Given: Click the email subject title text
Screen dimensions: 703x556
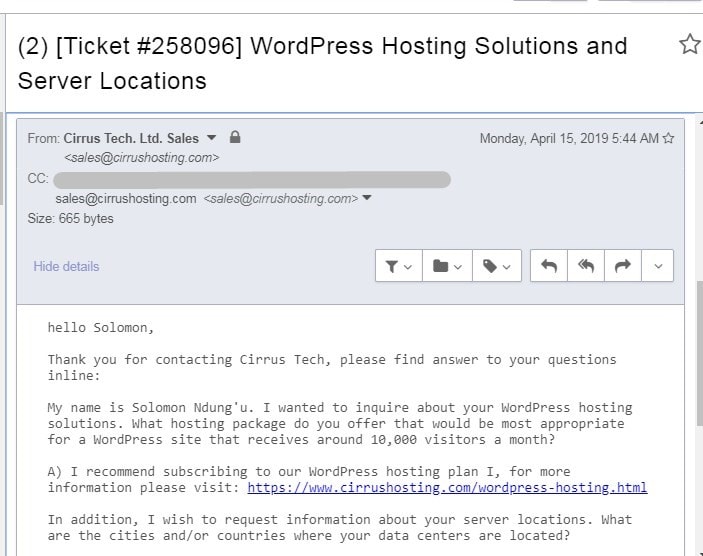Looking at the screenshot, I should click(x=322, y=63).
